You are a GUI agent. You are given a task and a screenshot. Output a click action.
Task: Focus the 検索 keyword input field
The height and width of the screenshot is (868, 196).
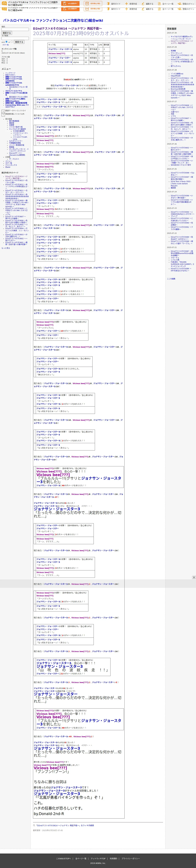tap(15, 29)
